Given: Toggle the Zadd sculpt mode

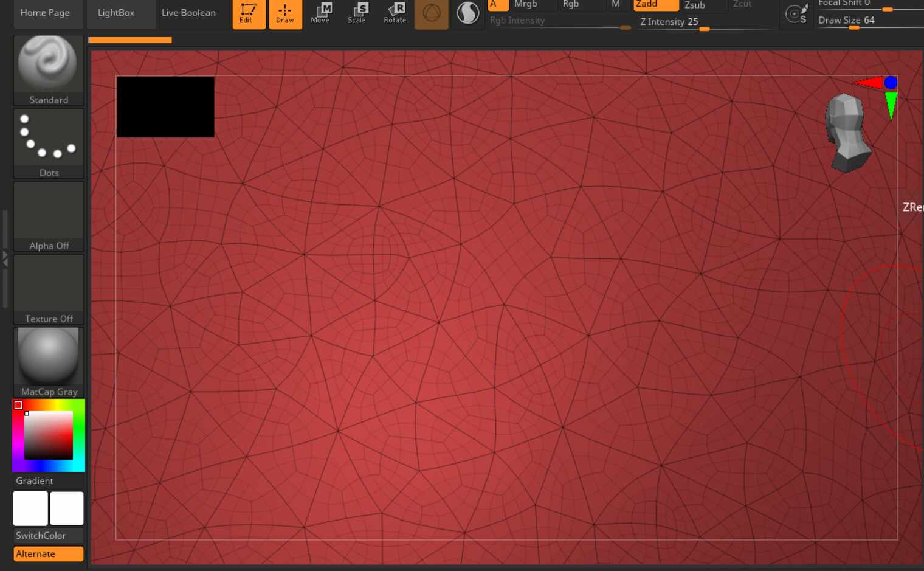Looking at the screenshot, I should [x=656, y=5].
